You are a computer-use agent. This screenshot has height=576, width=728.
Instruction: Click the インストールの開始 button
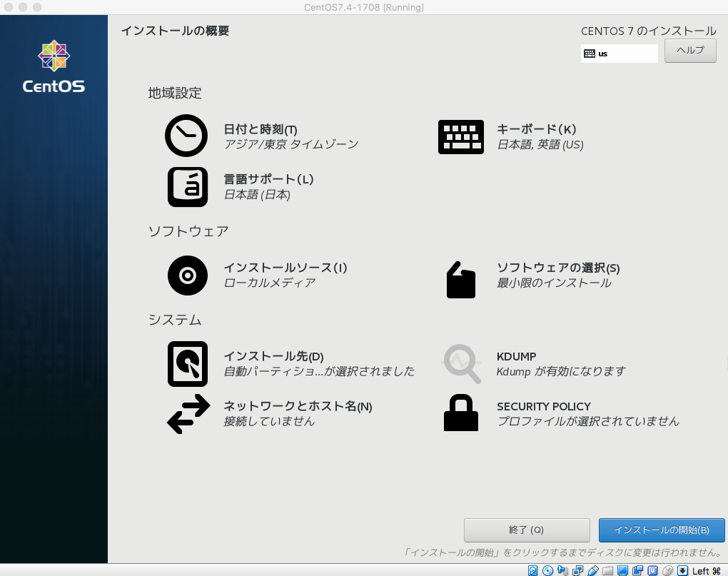point(662,530)
